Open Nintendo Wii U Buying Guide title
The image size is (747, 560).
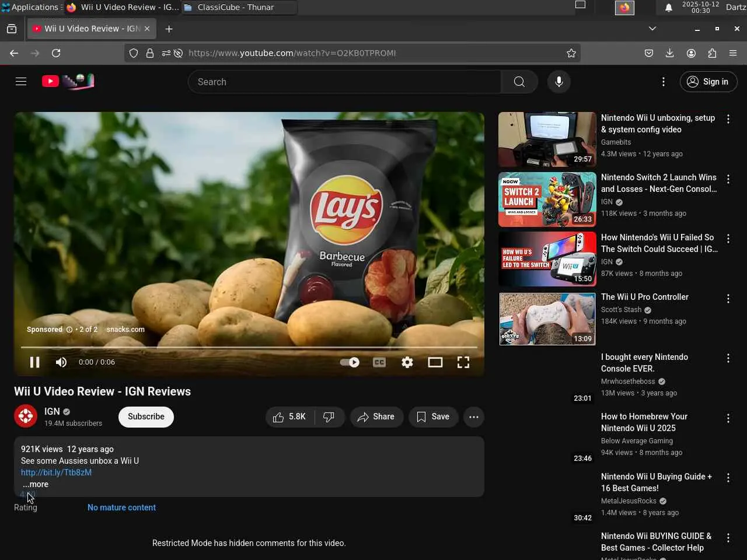coord(657,482)
